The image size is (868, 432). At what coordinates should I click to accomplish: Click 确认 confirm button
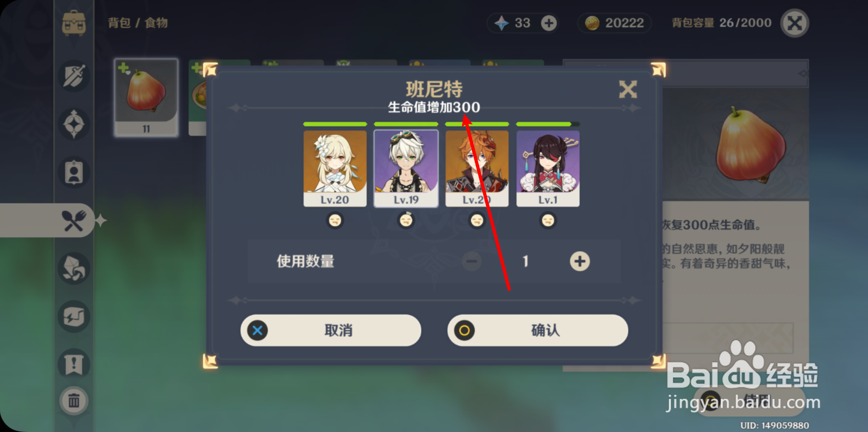pyautogui.click(x=538, y=330)
